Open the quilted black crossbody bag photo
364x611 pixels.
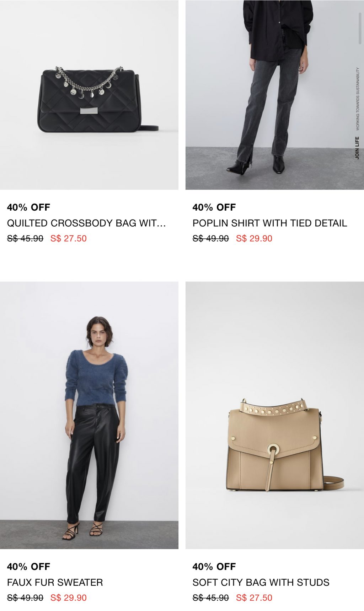point(89,95)
